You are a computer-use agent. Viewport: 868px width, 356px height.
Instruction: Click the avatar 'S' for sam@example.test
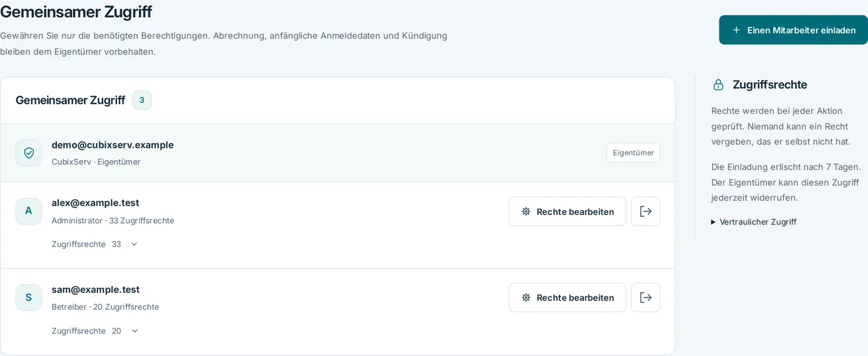[28, 298]
